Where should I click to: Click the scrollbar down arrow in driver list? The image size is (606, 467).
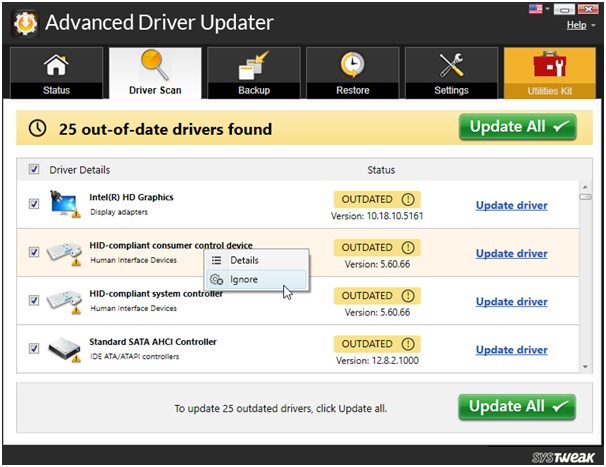585,367
